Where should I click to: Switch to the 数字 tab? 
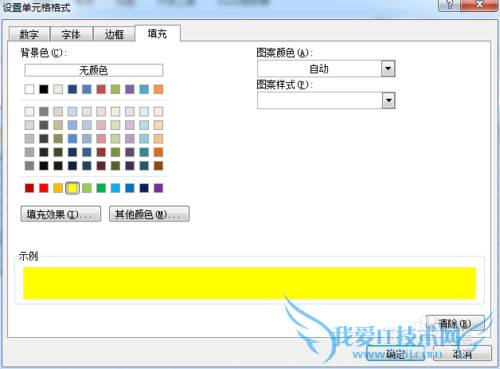(29, 34)
